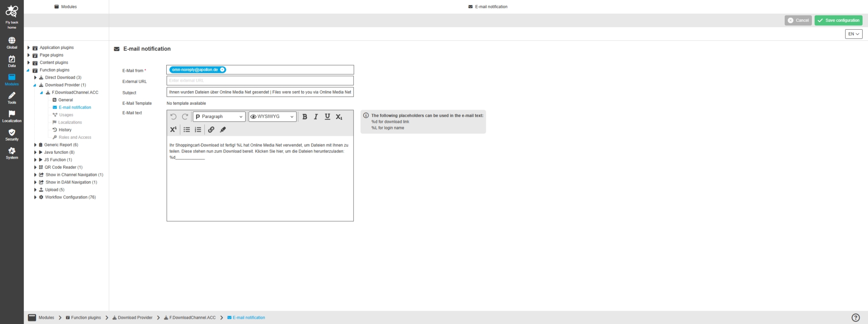
Task: Select Java function (8) tree item
Action: (x=59, y=152)
